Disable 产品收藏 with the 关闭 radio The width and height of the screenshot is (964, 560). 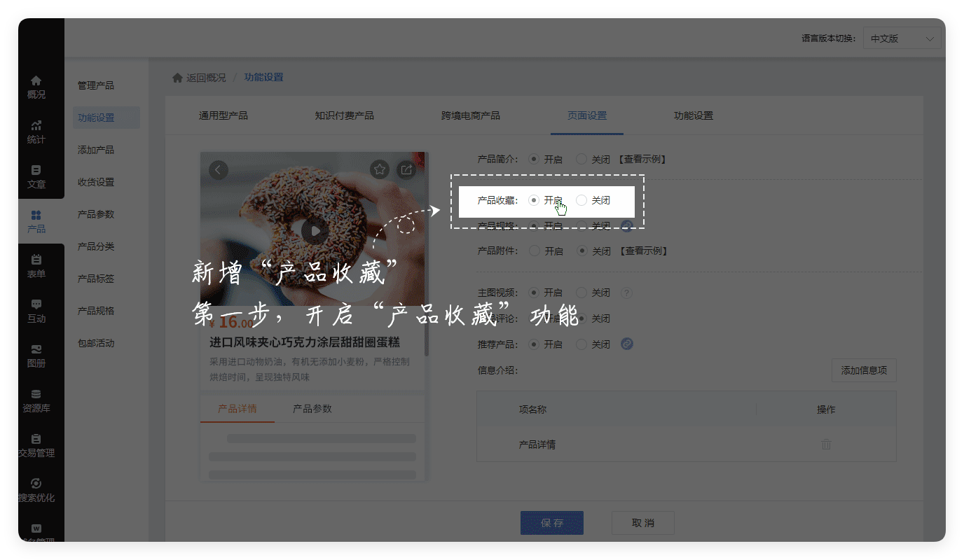[x=581, y=200]
